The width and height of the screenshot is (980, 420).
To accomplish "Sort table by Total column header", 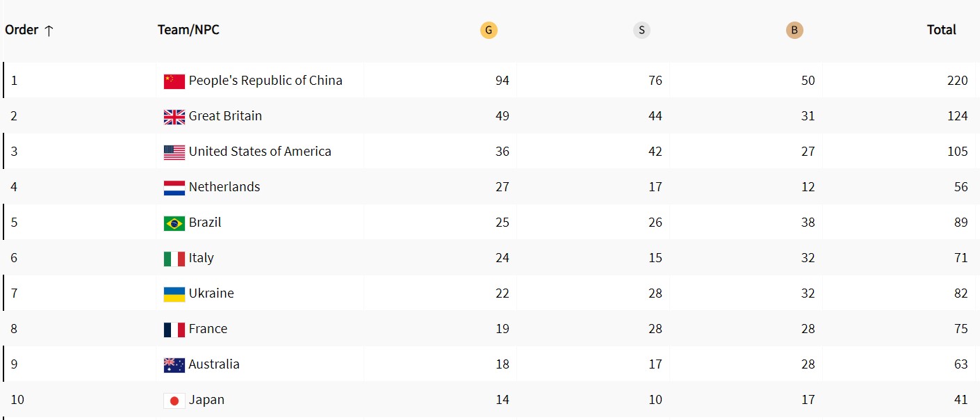I will [x=941, y=30].
